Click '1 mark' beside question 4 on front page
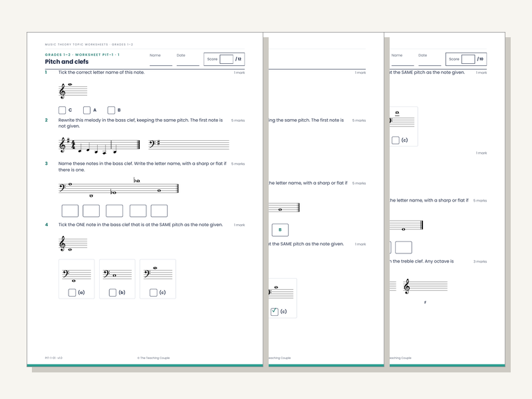 click(x=239, y=225)
